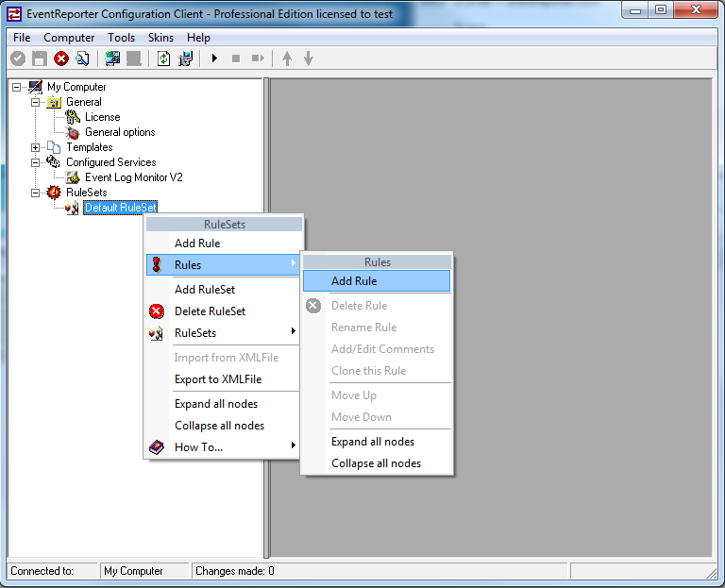Click Collapse all nodes in RuleSets menu
This screenshot has height=588, width=725.
click(225, 426)
